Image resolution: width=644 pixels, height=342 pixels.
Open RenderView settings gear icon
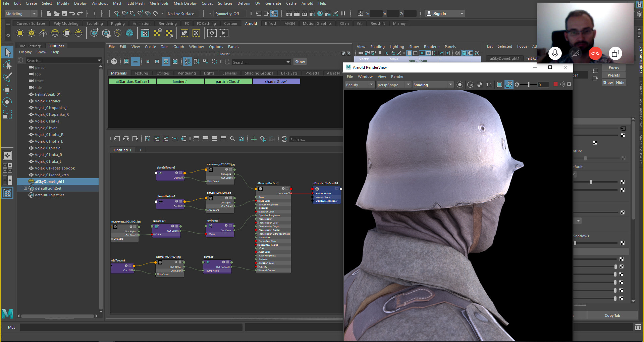(x=569, y=85)
